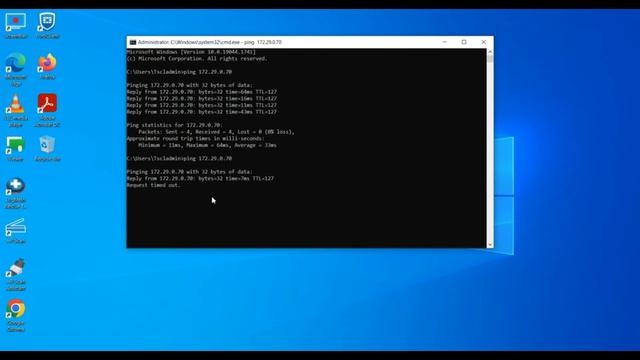Launch Firefox from the desktop
This screenshot has width=640, height=360.
tap(47, 66)
